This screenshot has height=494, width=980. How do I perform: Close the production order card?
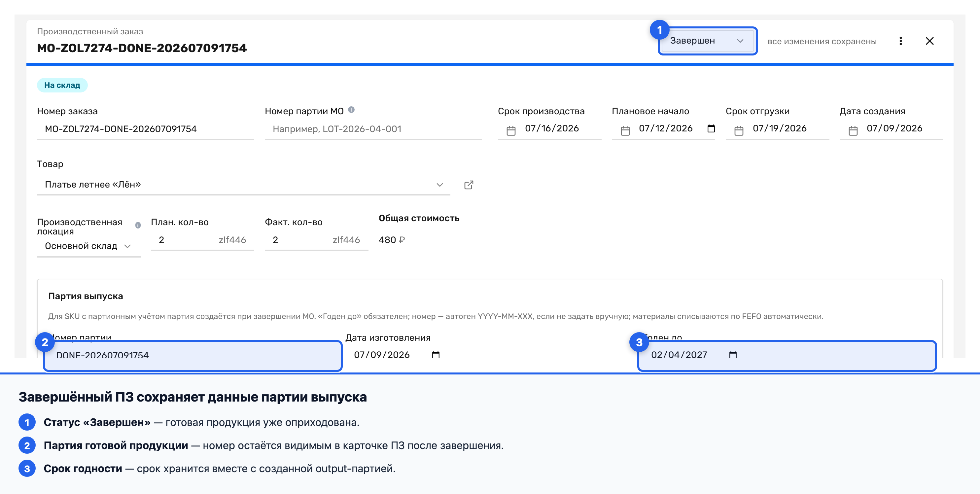pyautogui.click(x=929, y=41)
